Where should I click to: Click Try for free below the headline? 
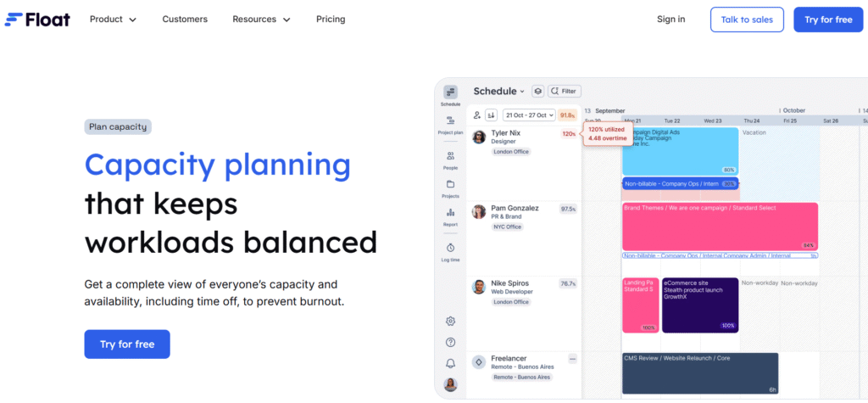(x=127, y=344)
